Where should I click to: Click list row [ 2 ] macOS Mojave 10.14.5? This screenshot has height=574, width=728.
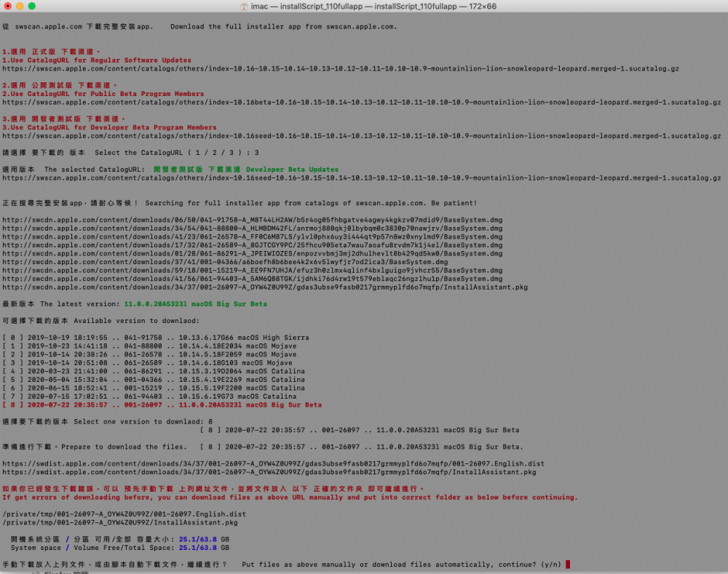(149, 354)
